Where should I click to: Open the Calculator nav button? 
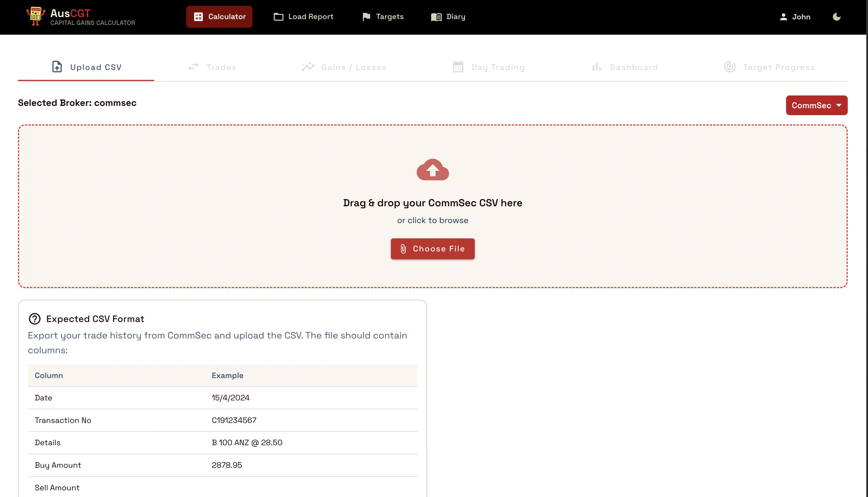click(x=219, y=17)
